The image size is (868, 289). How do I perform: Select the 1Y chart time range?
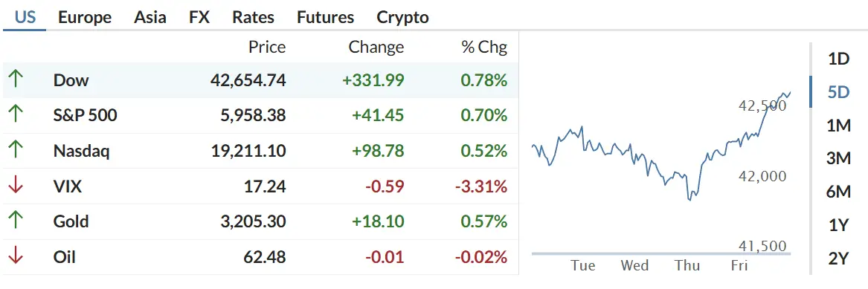point(839,225)
